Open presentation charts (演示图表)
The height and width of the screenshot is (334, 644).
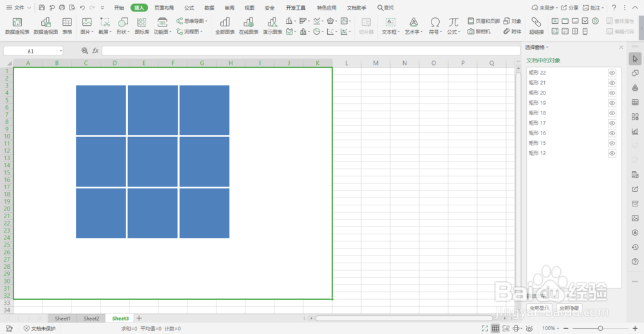pos(272,26)
